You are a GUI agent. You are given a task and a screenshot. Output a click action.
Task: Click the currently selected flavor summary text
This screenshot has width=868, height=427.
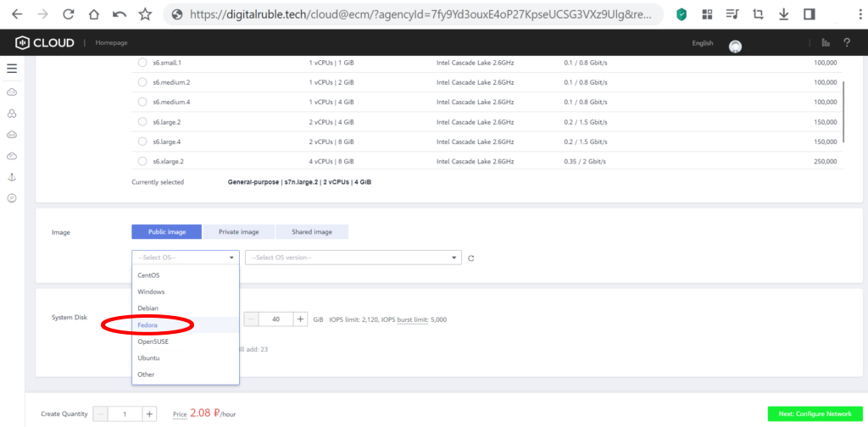click(299, 182)
